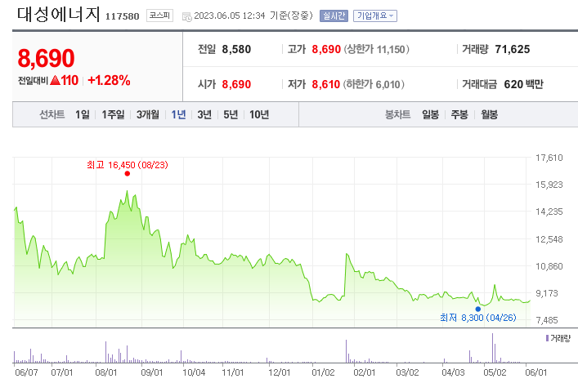Click the 02/01 date axis label
This screenshot has height=392, width=578.
tap(365, 372)
